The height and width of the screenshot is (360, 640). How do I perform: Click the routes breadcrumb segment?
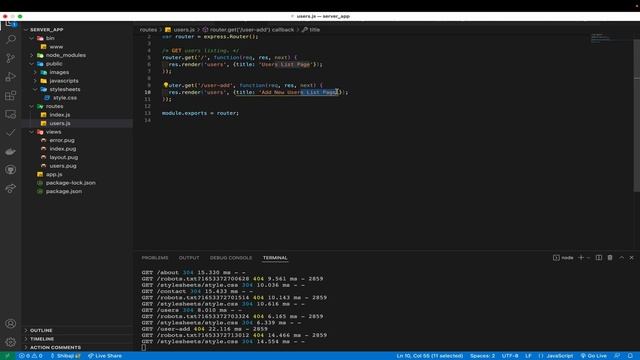click(x=148, y=30)
